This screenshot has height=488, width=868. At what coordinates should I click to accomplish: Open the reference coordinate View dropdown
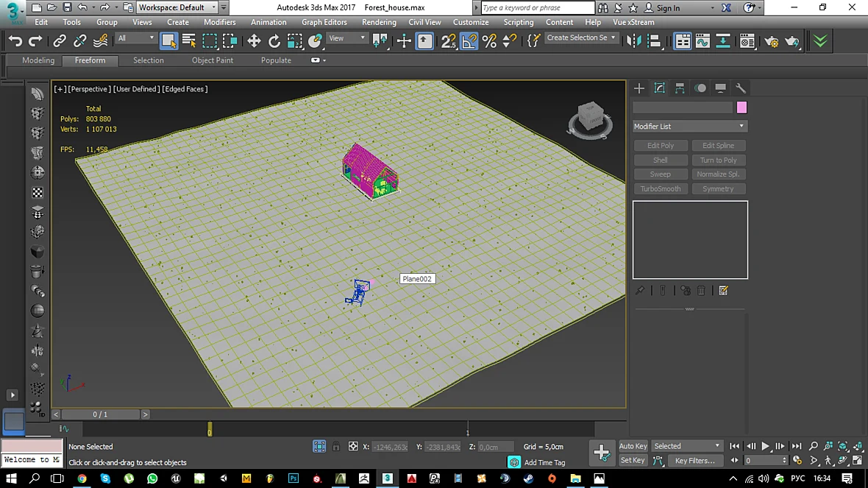[x=347, y=38]
